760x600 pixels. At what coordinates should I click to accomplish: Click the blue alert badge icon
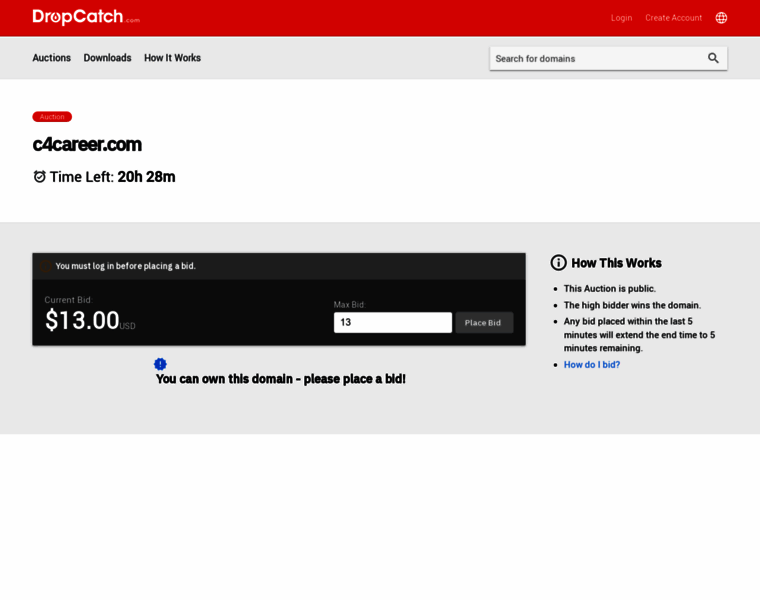click(160, 364)
